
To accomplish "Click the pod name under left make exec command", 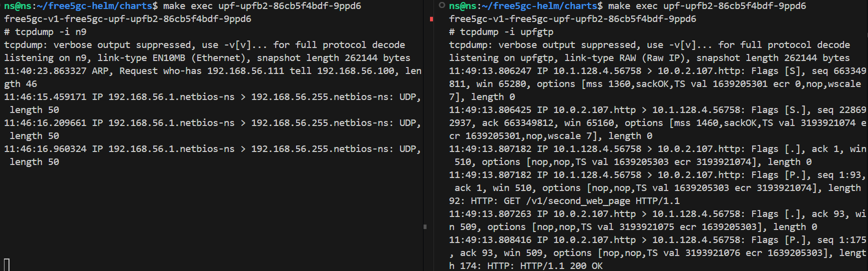I will click(x=128, y=19).
